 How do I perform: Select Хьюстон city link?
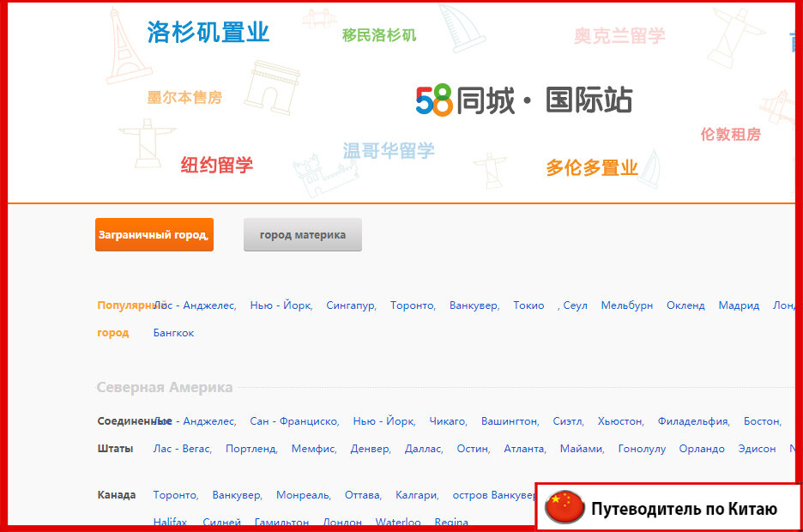[620, 421]
